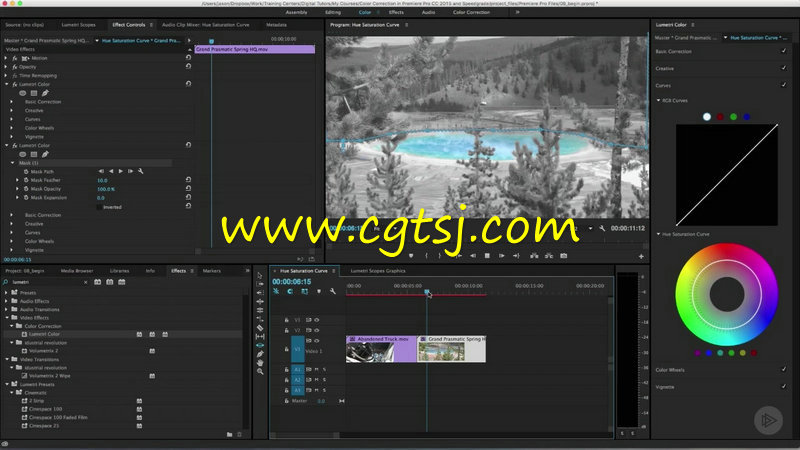Toggle Vignette checkbox in Lumetri panel
Image resolution: width=800 pixels, height=450 pixels.
[784, 386]
